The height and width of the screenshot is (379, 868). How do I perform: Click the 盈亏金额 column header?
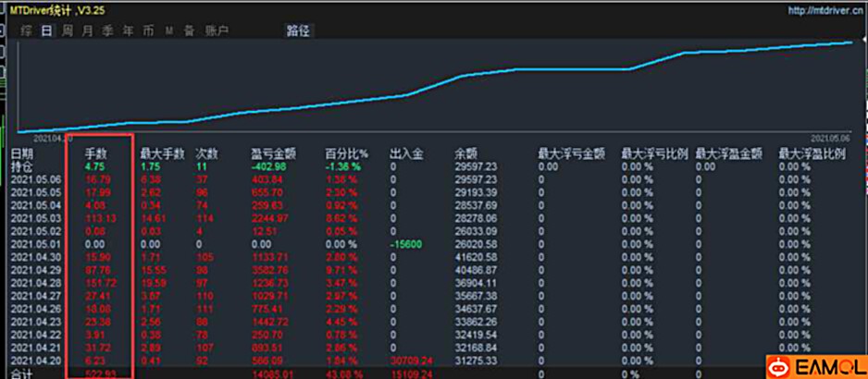[273, 153]
